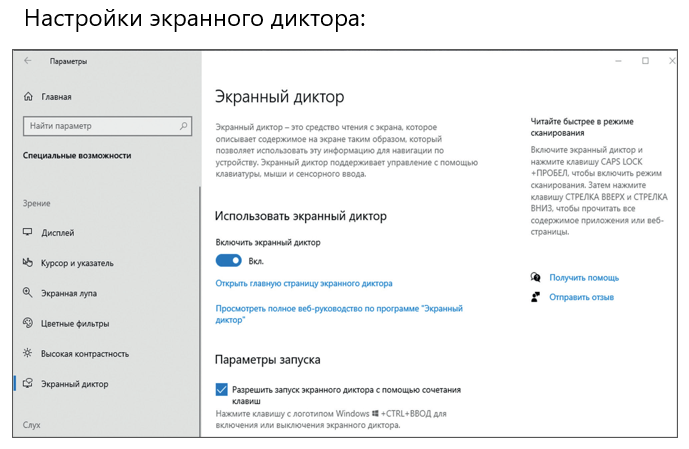Maximize the Параметры window

coord(645,61)
